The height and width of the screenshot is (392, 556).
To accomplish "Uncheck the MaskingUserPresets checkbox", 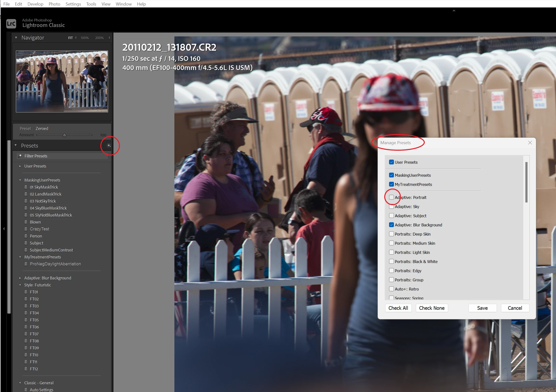I will click(391, 175).
